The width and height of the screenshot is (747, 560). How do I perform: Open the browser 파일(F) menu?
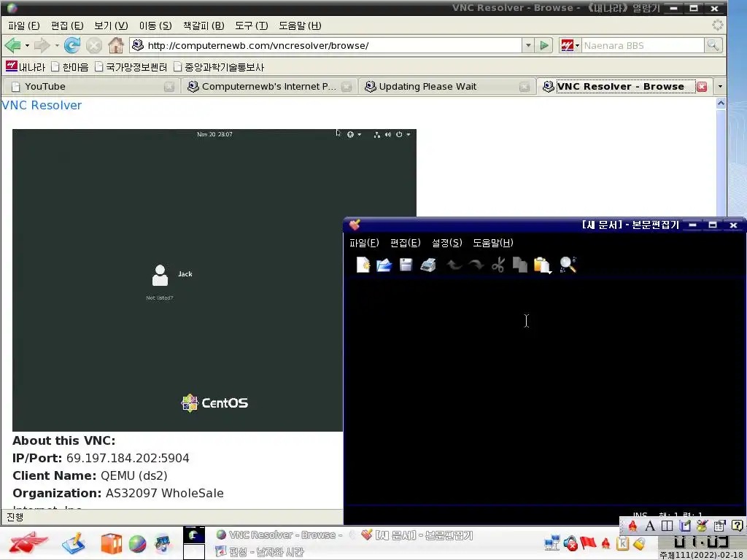click(24, 26)
